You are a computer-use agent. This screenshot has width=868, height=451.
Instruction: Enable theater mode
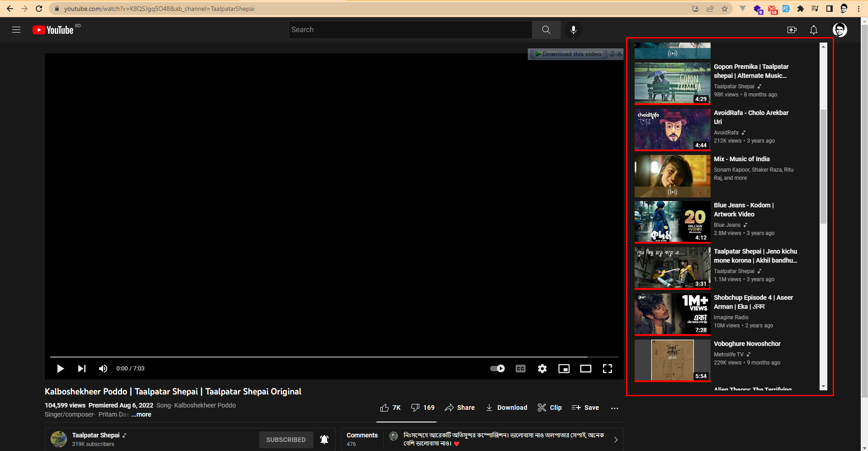586,369
